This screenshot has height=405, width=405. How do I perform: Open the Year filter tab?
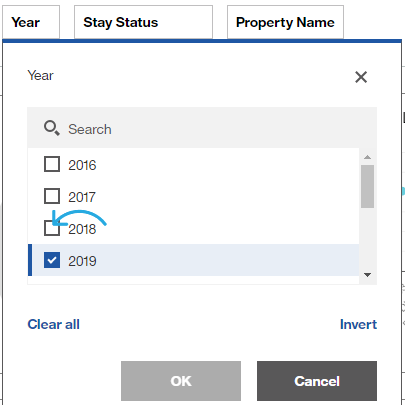[x=31, y=22]
